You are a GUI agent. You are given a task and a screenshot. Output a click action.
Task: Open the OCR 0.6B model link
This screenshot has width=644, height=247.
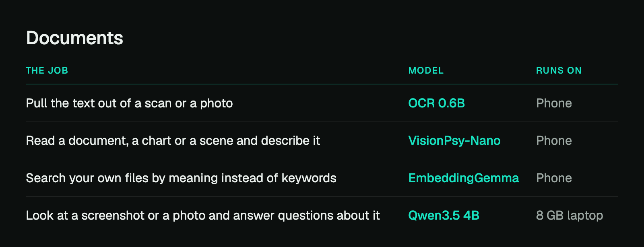tap(436, 103)
